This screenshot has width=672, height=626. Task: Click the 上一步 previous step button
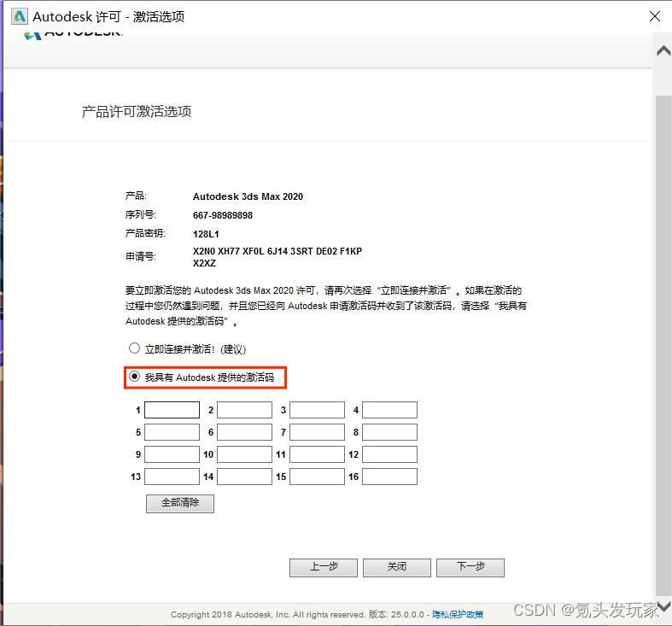pos(324,567)
